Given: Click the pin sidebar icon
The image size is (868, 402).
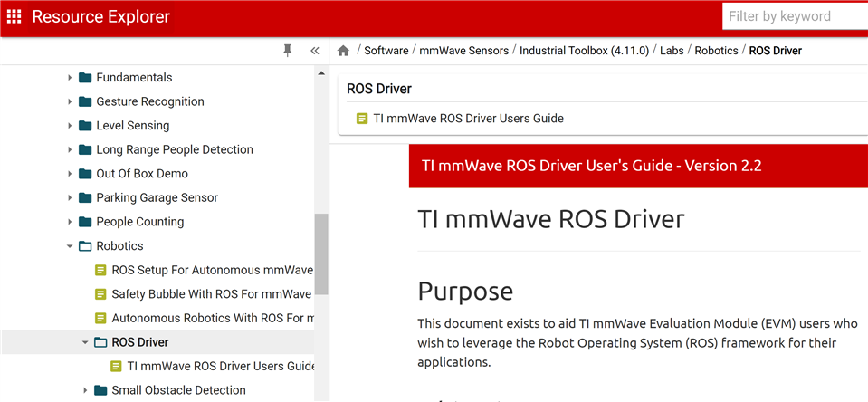Looking at the screenshot, I should [287, 51].
